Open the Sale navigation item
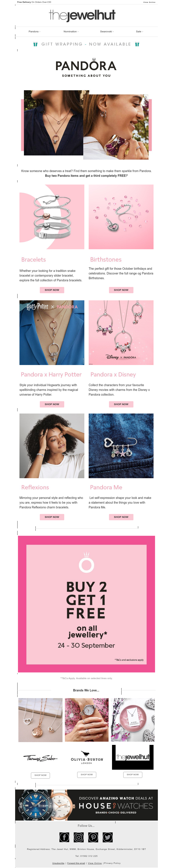The height and width of the screenshot is (868, 173). point(139,32)
